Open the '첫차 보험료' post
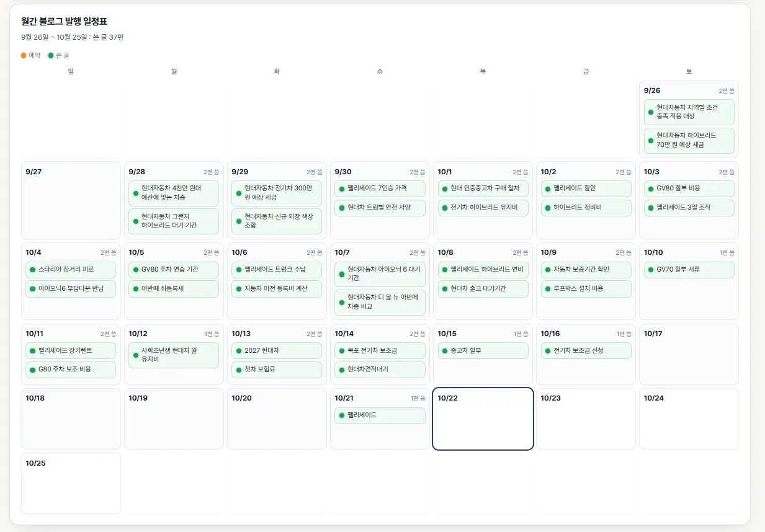 click(277, 370)
